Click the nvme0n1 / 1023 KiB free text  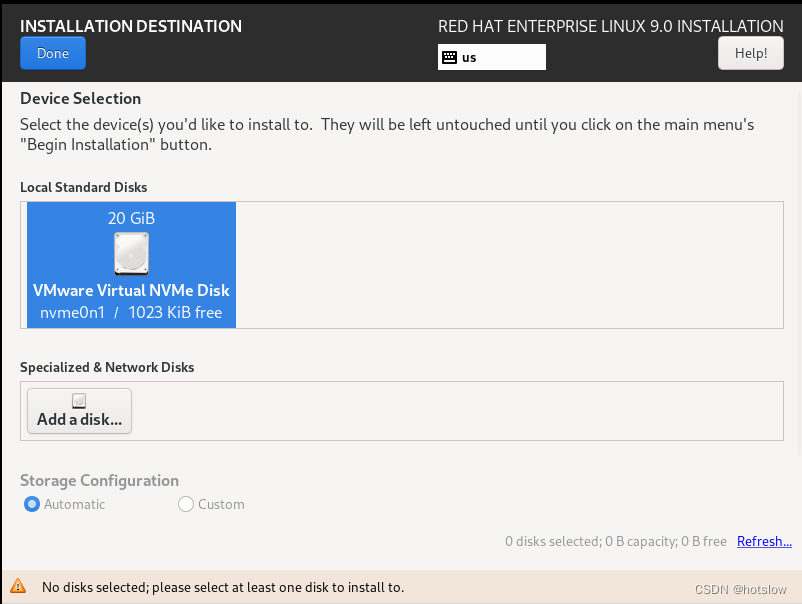point(131,312)
